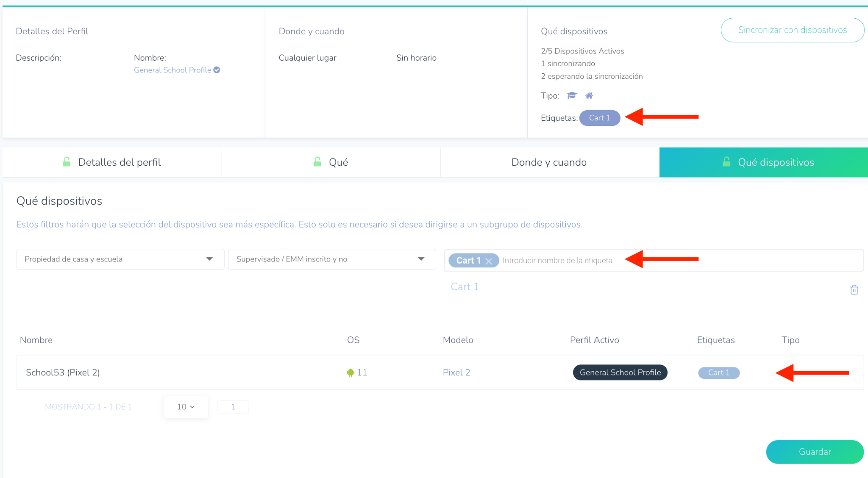Click the trash icon to delete filter
Viewport: 868px width, 478px height.
pos(854,290)
